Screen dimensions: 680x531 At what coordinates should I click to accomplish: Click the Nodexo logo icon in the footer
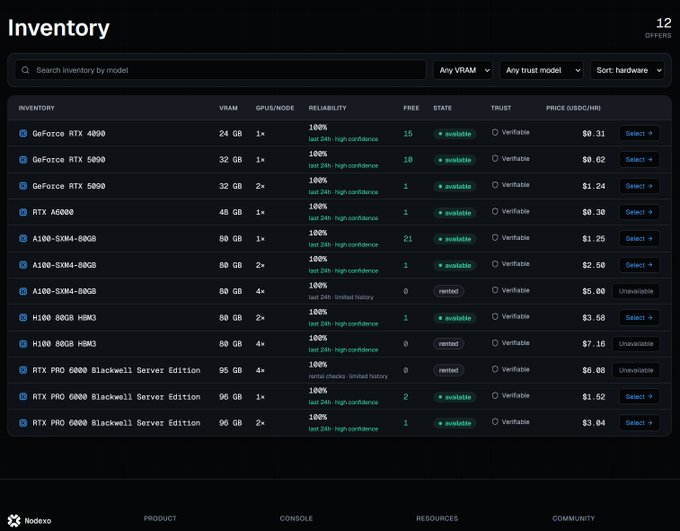[14, 521]
